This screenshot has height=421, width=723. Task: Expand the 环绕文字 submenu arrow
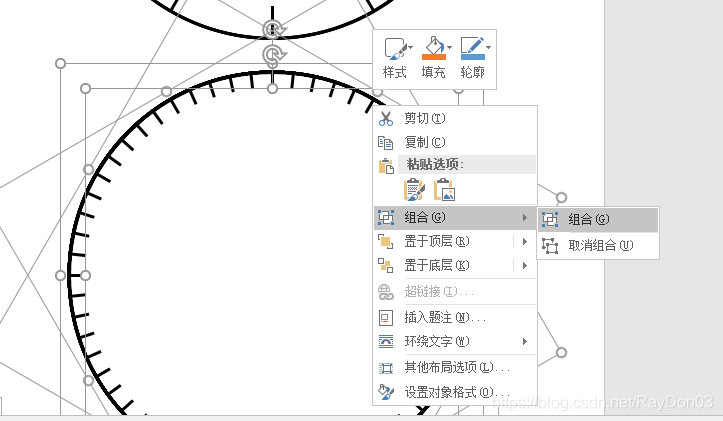click(x=525, y=341)
